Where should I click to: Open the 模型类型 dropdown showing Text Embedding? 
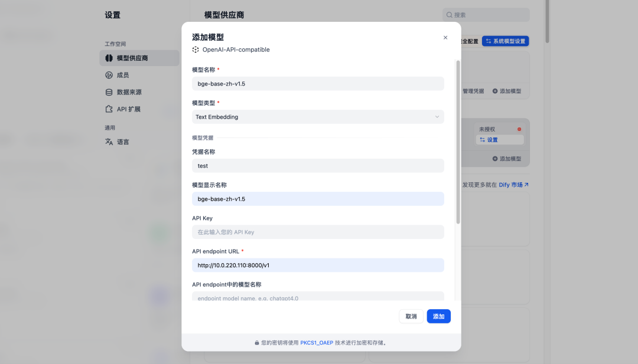(318, 117)
